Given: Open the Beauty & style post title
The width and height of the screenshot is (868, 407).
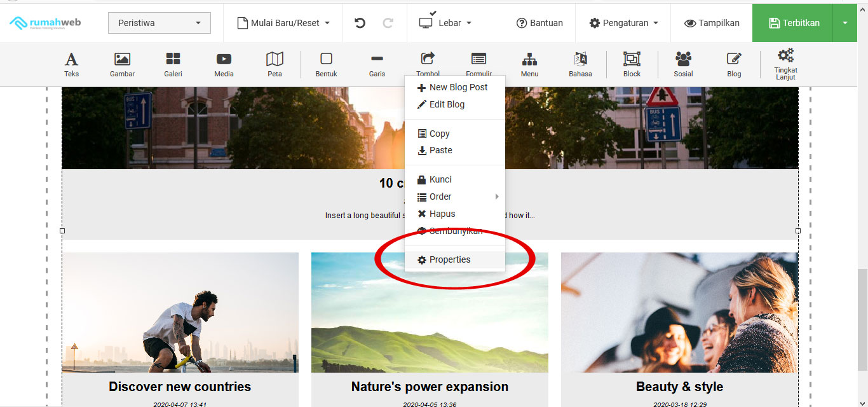Looking at the screenshot, I should [x=679, y=387].
